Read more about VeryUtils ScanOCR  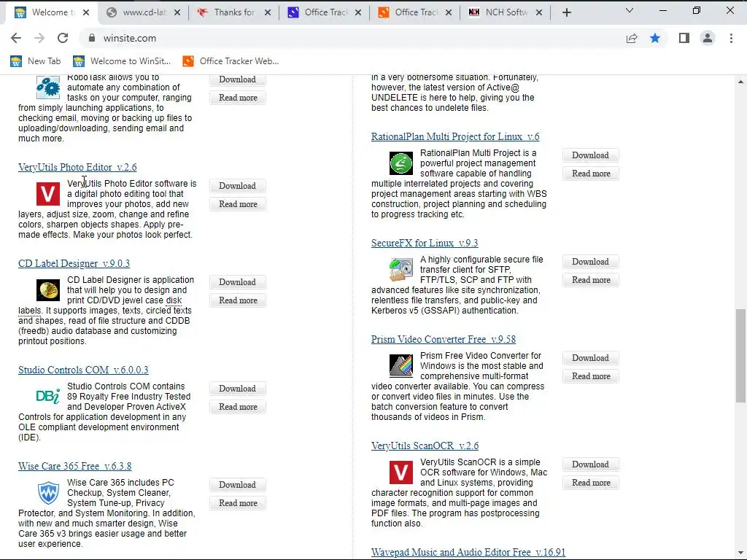pyautogui.click(x=591, y=483)
